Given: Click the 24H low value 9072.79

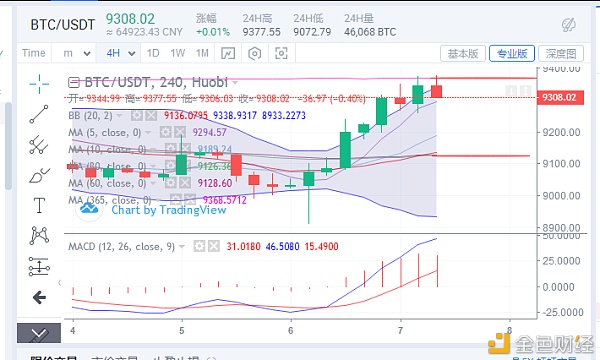Looking at the screenshot, I should [312, 32].
